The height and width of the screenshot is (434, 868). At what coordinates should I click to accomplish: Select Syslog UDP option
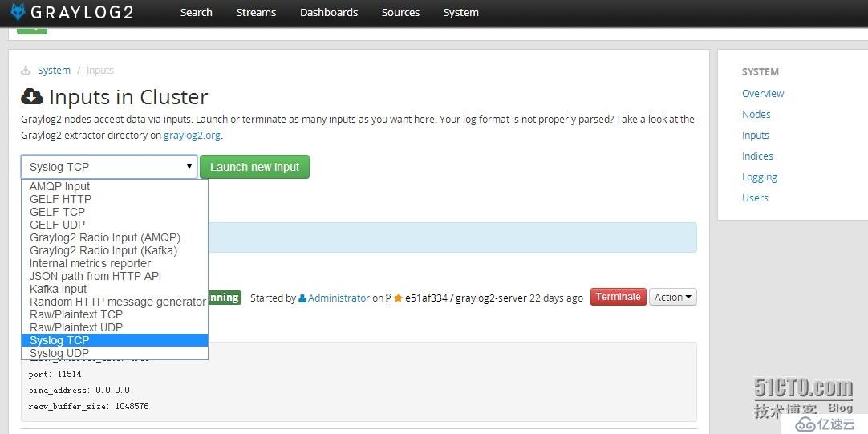coord(115,353)
